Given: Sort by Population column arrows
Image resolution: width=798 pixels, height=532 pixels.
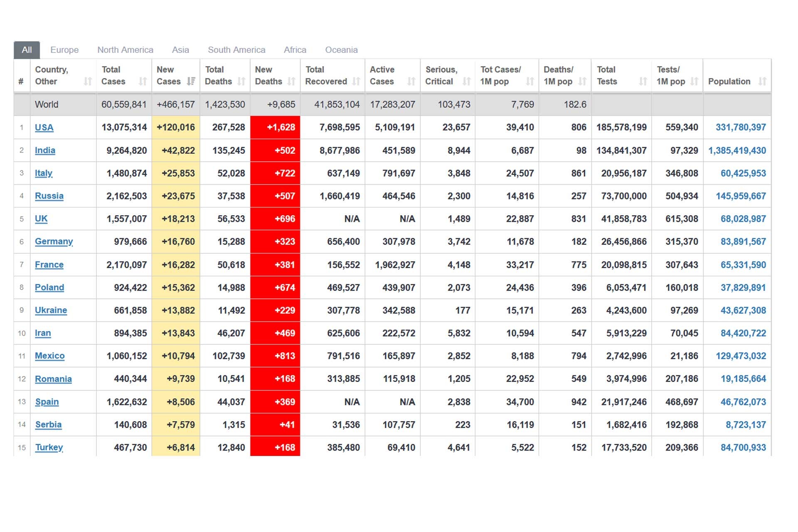Looking at the screenshot, I should point(762,81).
